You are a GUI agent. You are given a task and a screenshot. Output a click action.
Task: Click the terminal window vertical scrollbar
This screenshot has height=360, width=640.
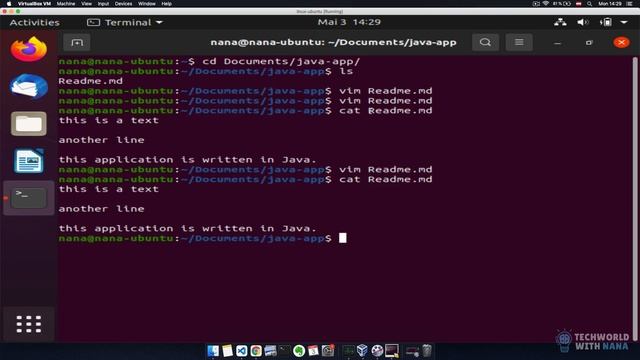(x=635, y=199)
